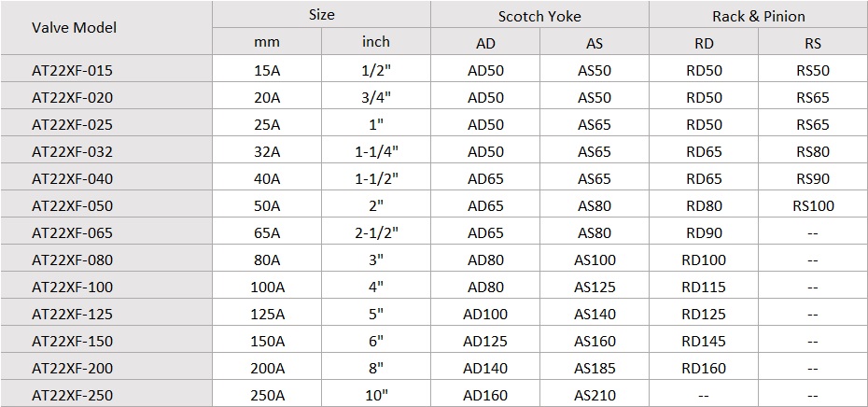Screen dimensions: 868x407
Task: Click the AS210 cell
Action: [595, 396]
